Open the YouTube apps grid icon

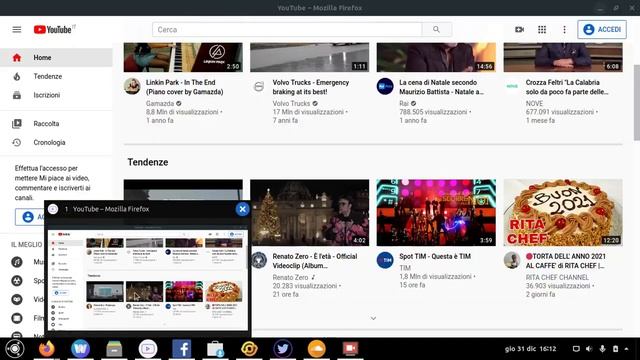click(x=542, y=29)
